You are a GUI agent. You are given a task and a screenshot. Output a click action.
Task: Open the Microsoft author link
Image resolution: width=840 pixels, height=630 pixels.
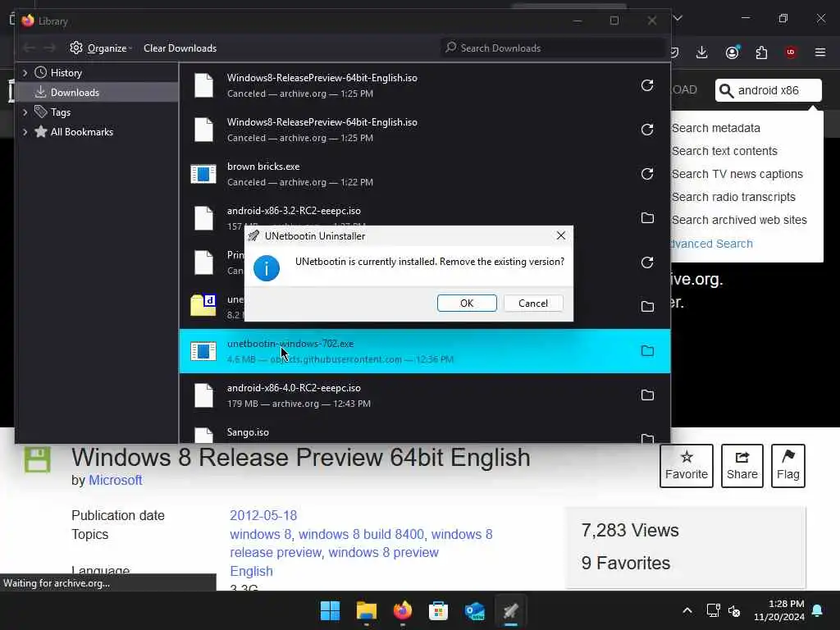(x=115, y=480)
